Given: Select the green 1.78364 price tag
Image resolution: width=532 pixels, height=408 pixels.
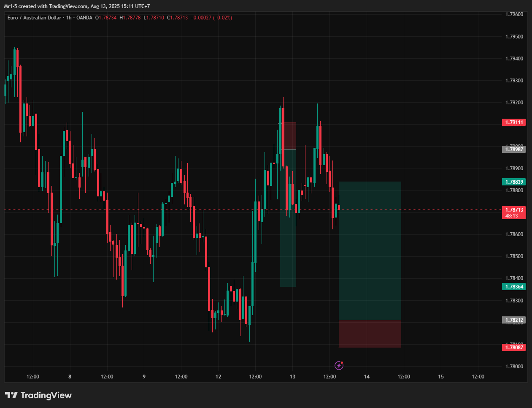Looking at the screenshot, I should [514, 287].
